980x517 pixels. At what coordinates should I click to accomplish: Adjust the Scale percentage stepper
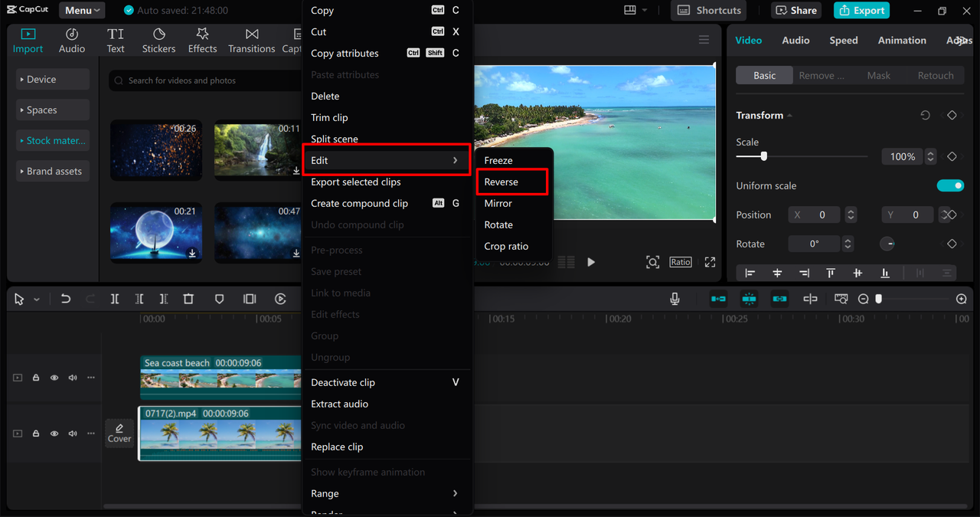tap(930, 156)
